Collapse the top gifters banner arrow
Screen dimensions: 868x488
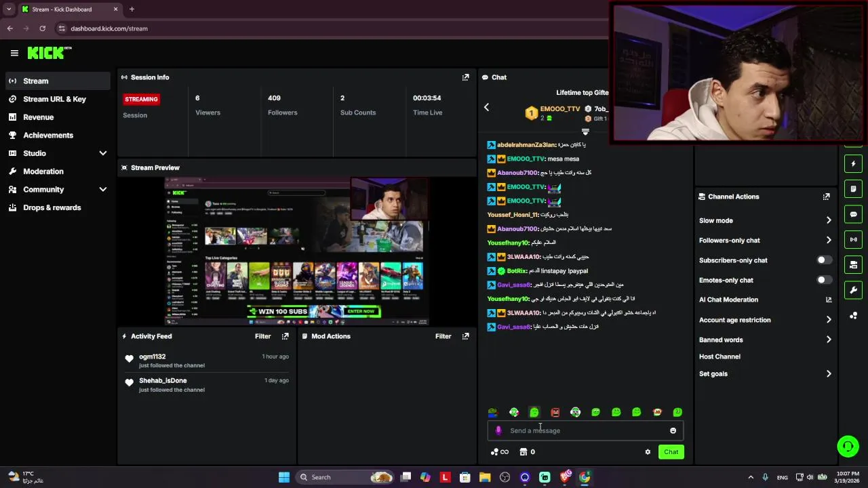pos(585,131)
